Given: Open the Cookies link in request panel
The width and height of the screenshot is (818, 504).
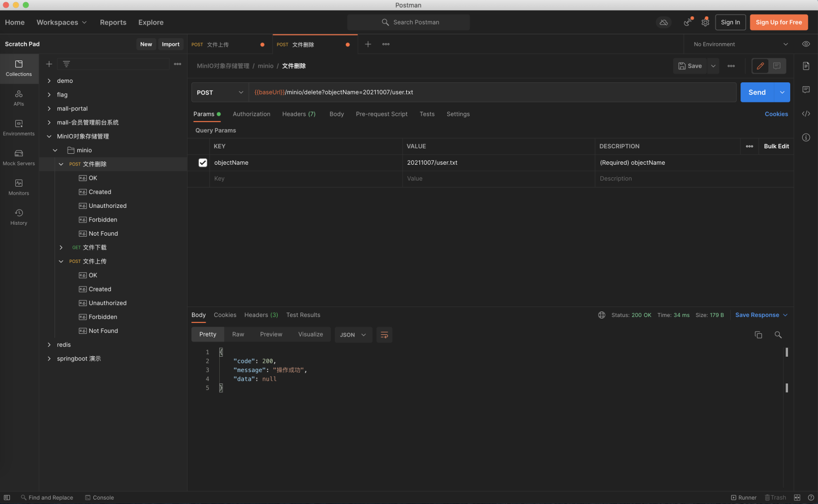Looking at the screenshot, I should coord(776,114).
